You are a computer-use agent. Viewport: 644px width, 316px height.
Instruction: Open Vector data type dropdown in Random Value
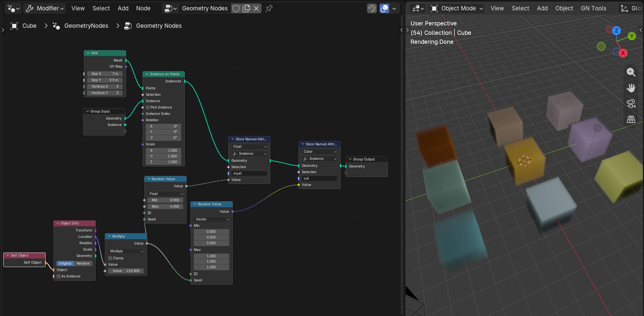point(212,219)
